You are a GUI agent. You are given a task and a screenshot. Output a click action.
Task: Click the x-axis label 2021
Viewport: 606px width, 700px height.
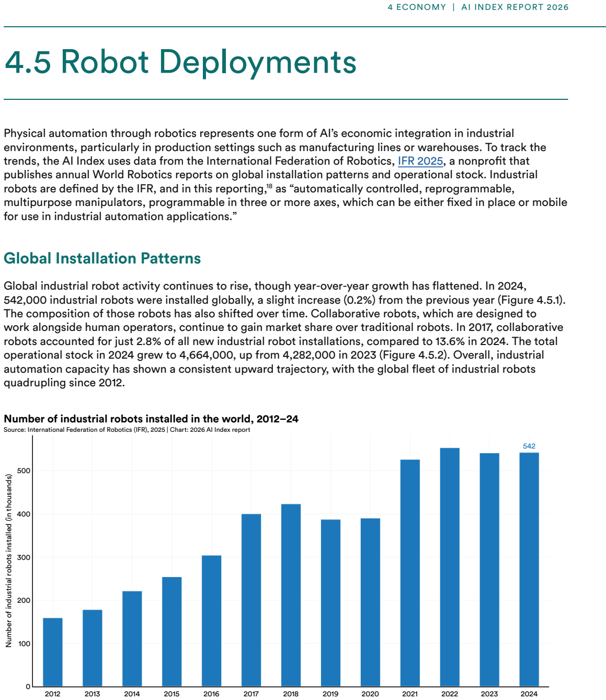(x=410, y=694)
